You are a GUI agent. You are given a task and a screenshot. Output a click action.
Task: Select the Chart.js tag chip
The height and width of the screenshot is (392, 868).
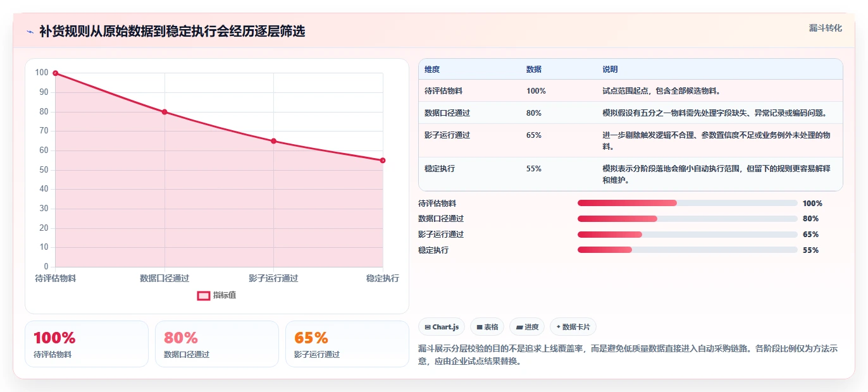tap(442, 327)
